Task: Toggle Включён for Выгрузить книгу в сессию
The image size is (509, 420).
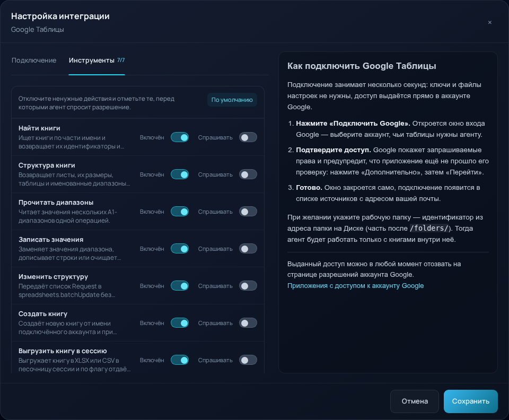Action: (180, 360)
